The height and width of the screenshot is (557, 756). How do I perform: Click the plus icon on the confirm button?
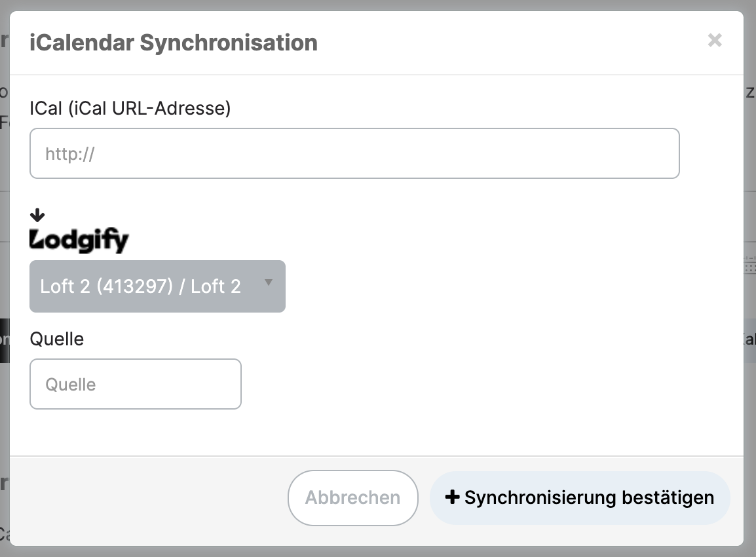pos(452,497)
